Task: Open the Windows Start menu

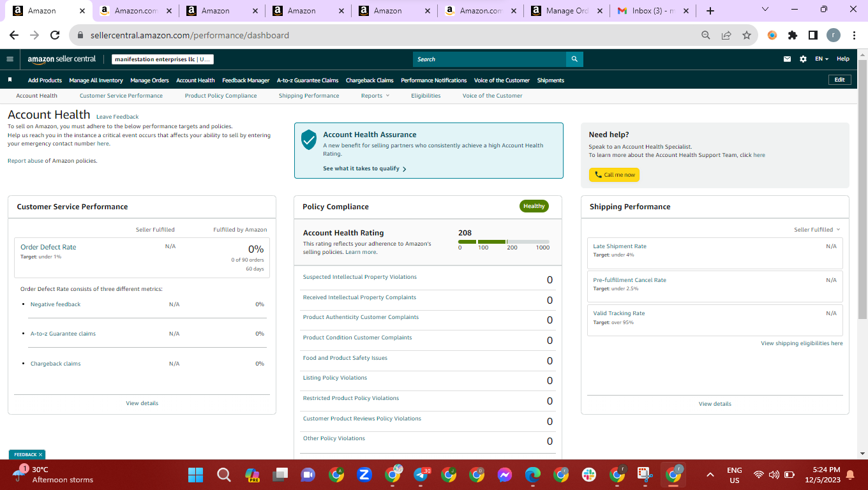Action: (x=195, y=475)
